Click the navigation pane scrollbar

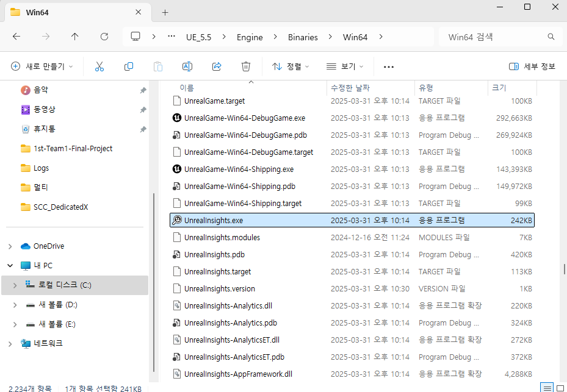pos(154,282)
